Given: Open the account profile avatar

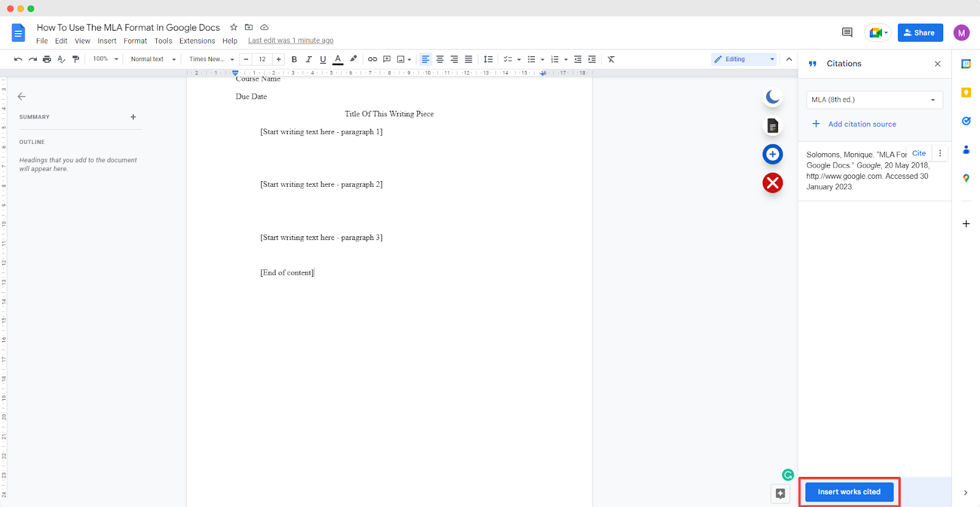Looking at the screenshot, I should click(962, 32).
